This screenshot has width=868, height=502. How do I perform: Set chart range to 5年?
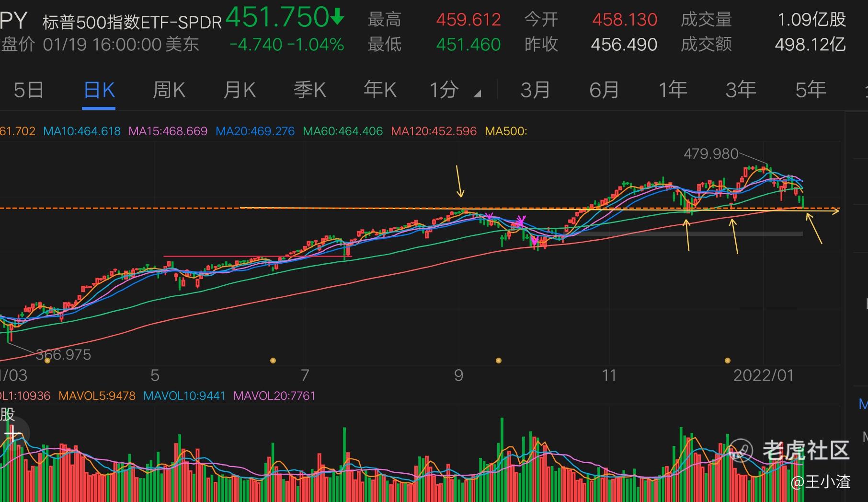click(811, 90)
